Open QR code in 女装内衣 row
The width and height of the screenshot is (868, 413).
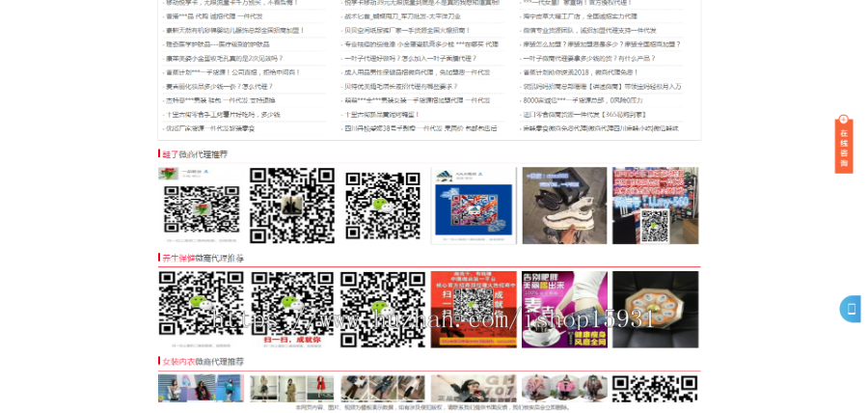[655, 388]
